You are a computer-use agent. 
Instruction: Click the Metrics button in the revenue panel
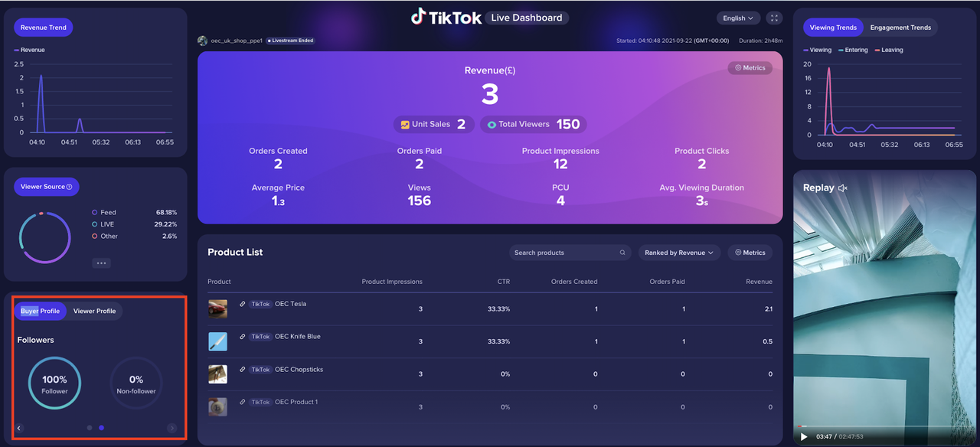pyautogui.click(x=750, y=67)
